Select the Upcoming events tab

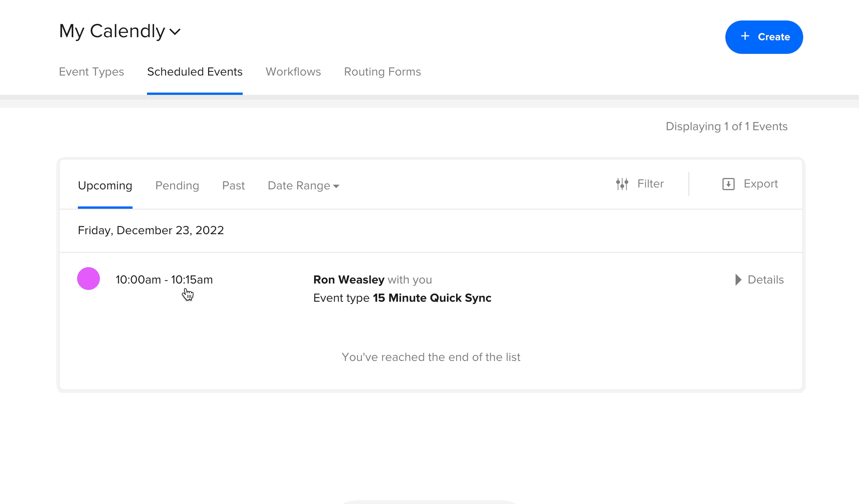[105, 186]
